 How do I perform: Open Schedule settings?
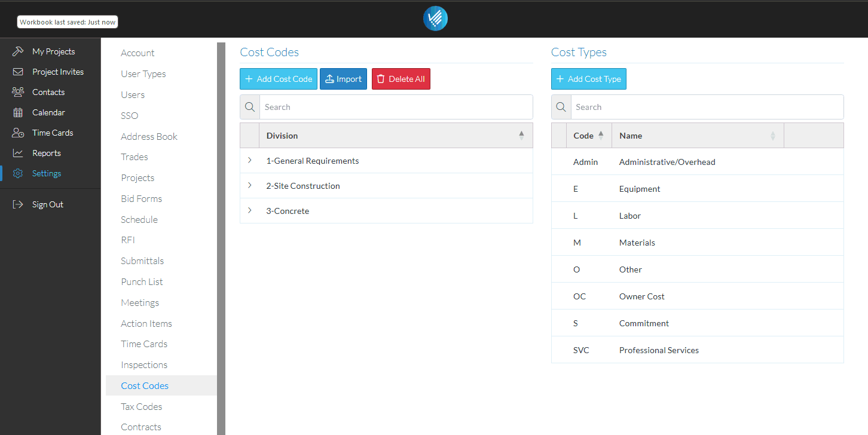coord(139,220)
